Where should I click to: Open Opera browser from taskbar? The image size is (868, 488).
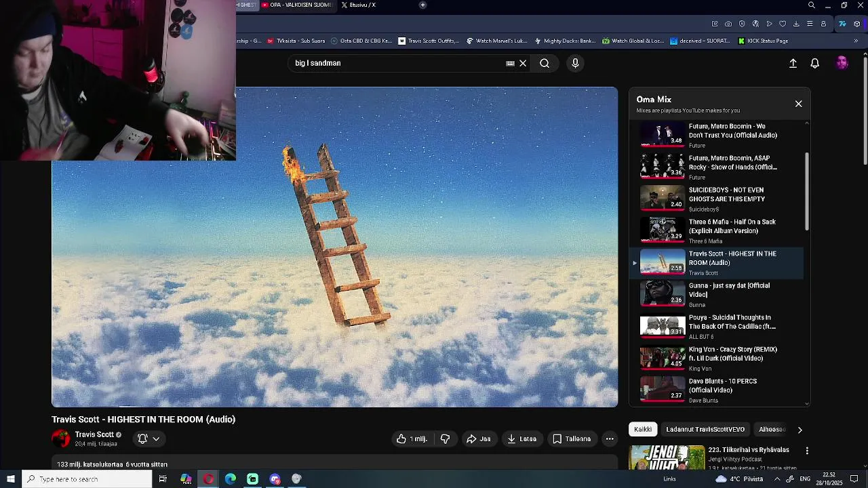coord(208,479)
